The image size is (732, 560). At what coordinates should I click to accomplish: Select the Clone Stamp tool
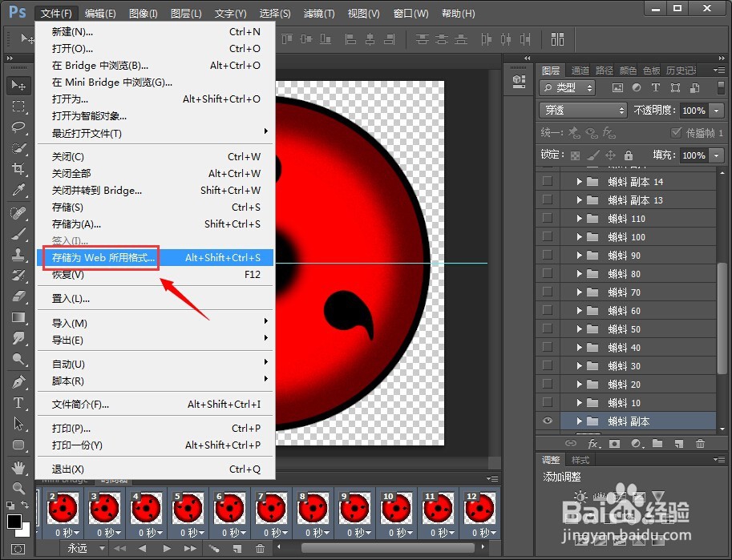click(x=18, y=254)
